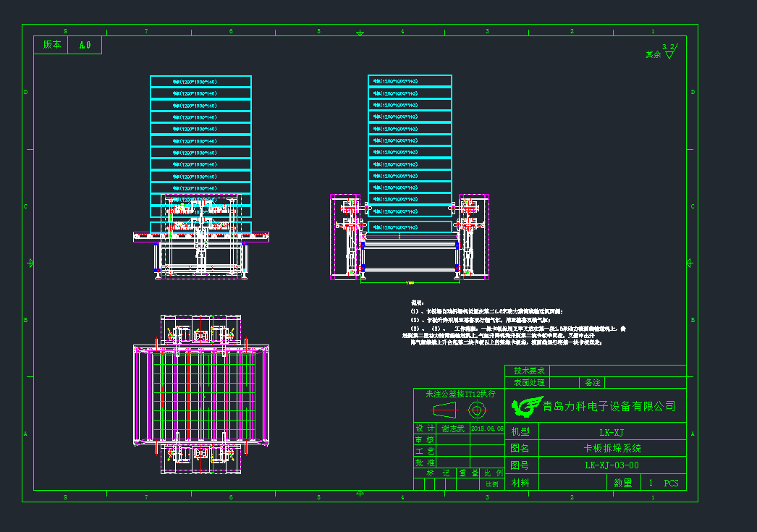Screen dimensions: 757x532
Task: Select the LK-XJ-03-00 drawing number text
Action: pyautogui.click(x=612, y=465)
